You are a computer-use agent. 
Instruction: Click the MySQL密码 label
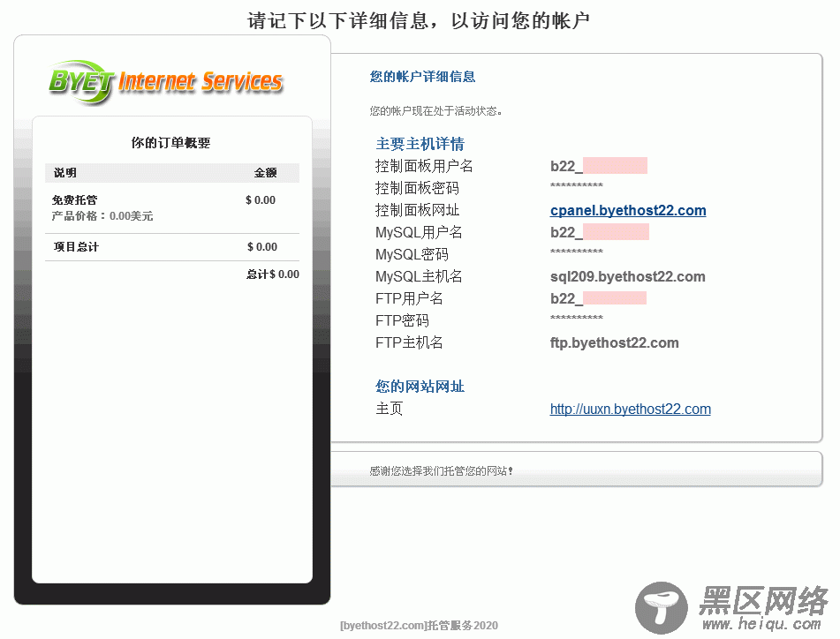[412, 254]
